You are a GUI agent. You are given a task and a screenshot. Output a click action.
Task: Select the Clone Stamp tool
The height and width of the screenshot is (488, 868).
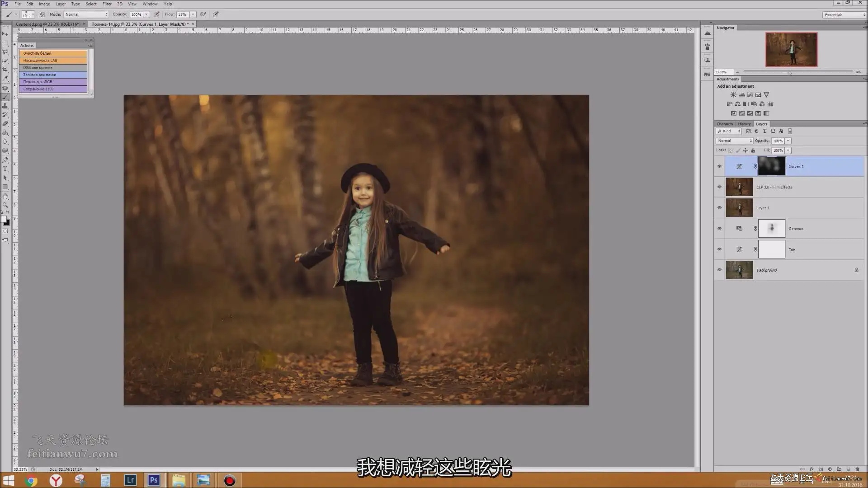[x=5, y=106]
